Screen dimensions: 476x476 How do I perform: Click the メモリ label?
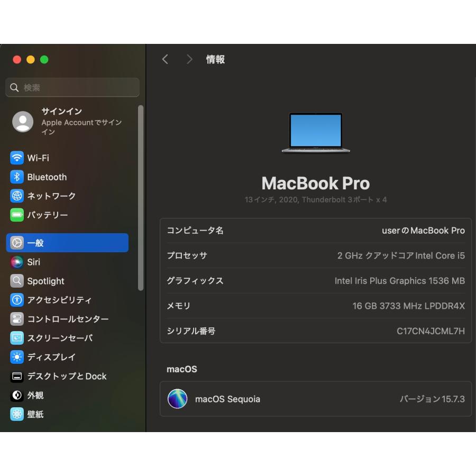pos(179,306)
